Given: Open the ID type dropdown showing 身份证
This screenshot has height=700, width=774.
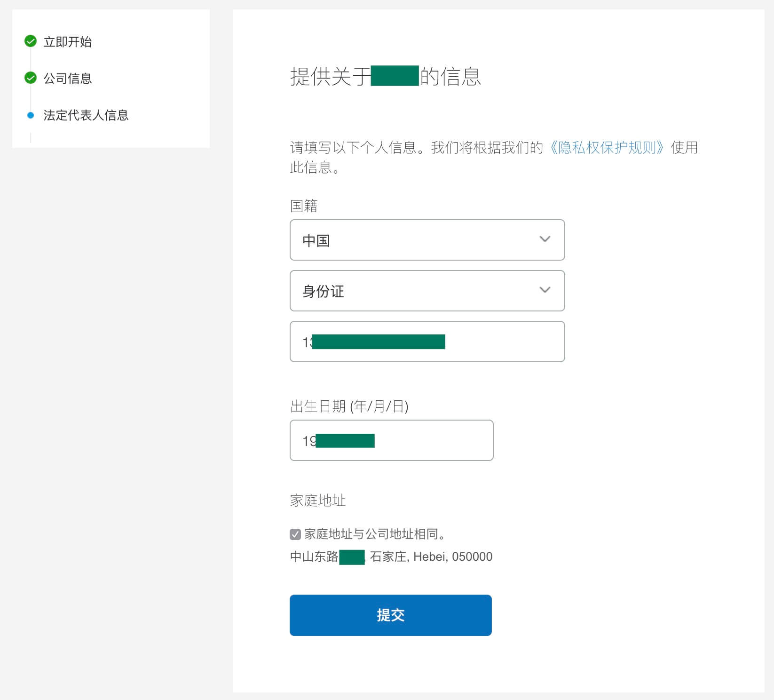Looking at the screenshot, I should 427,291.
